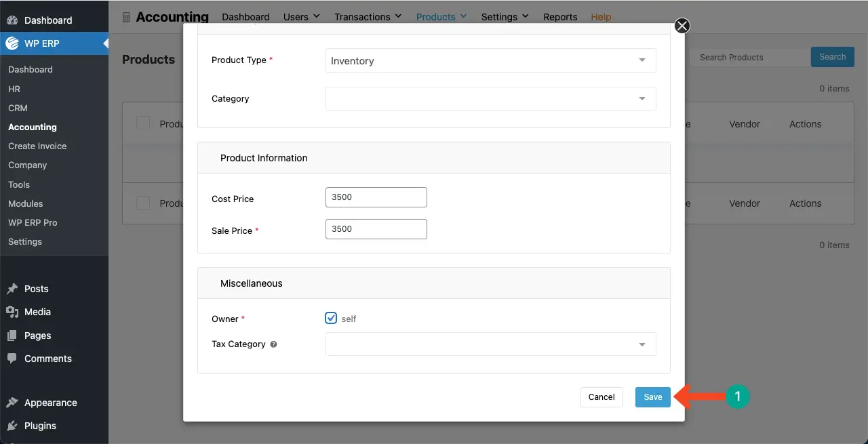Click the Dashboard gauge icon in sidebar

pos(12,20)
